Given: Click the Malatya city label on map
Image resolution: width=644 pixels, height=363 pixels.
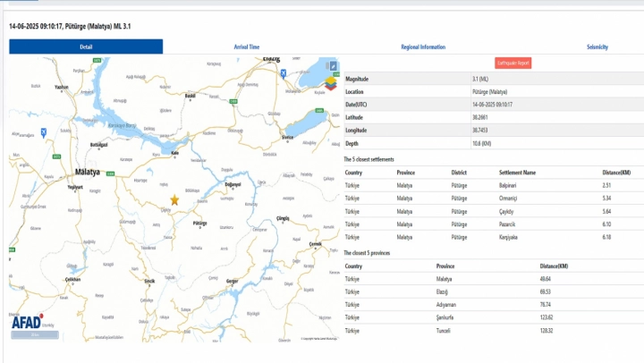Looking at the screenshot, I should [87, 171].
